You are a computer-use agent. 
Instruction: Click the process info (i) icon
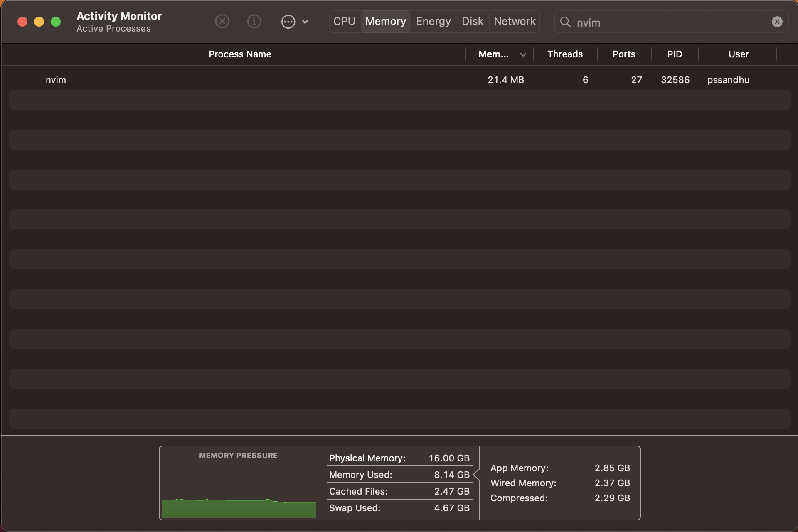(x=254, y=21)
